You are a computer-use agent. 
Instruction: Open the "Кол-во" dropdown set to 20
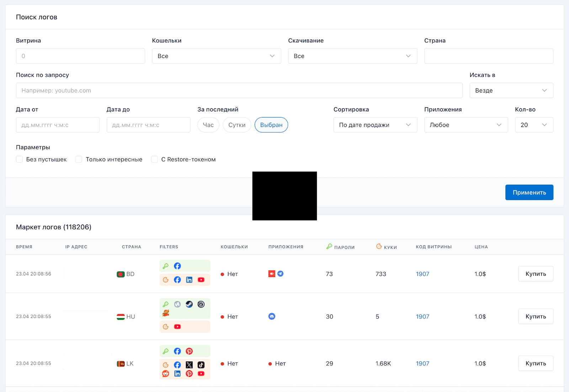click(534, 125)
